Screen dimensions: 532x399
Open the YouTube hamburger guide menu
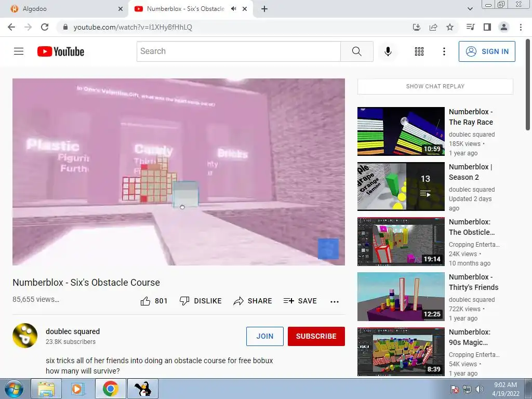(19, 51)
